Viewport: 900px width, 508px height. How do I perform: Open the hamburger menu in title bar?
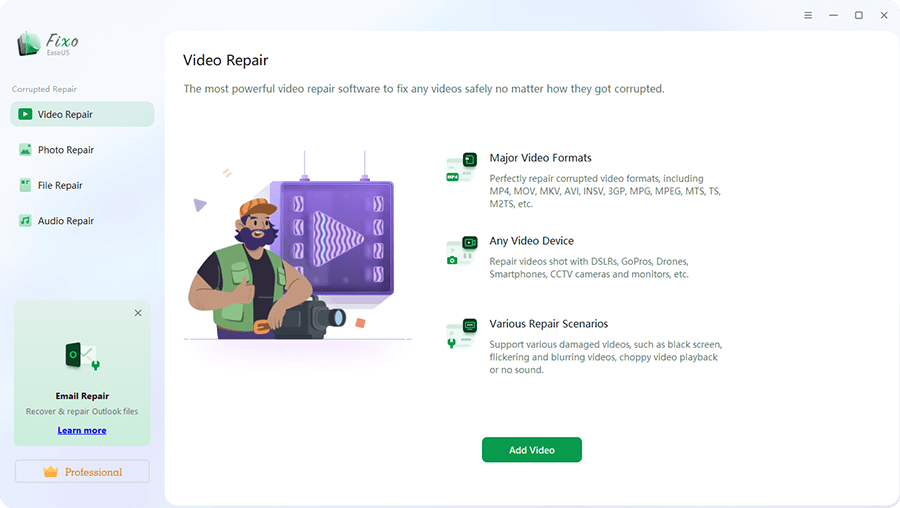click(x=808, y=15)
